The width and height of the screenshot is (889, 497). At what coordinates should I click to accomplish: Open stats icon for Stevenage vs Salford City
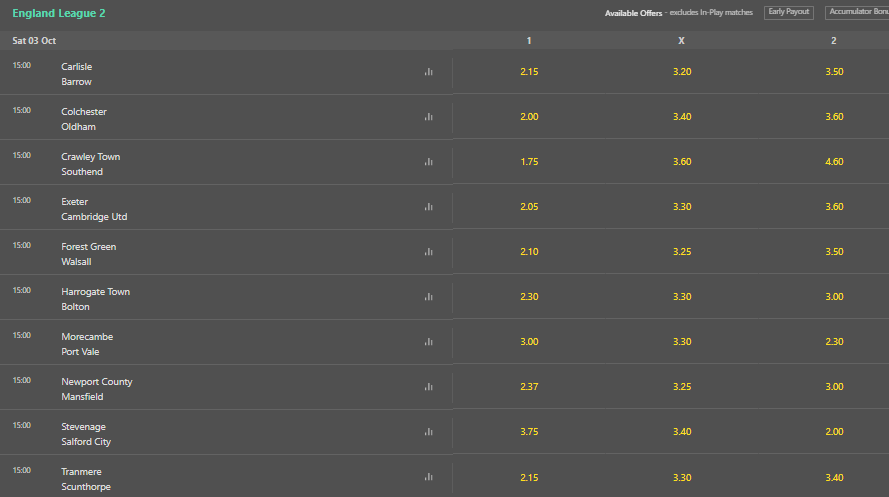(429, 432)
